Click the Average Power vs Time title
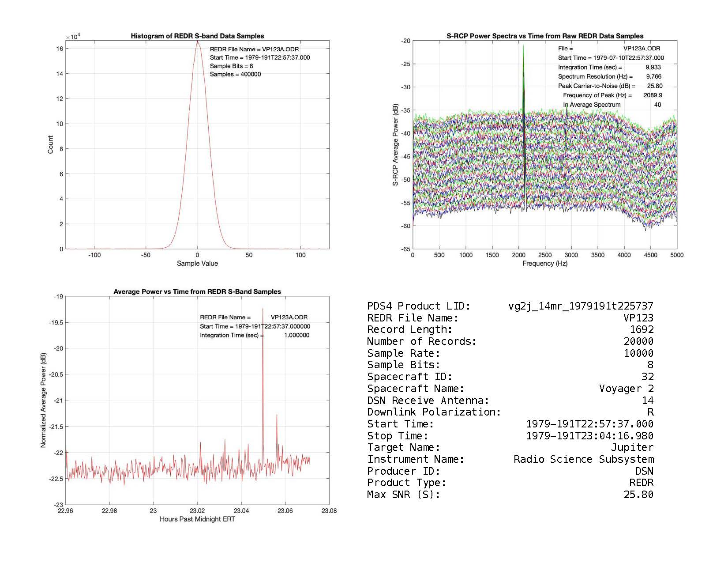The image size is (728, 563). pyautogui.click(x=197, y=292)
